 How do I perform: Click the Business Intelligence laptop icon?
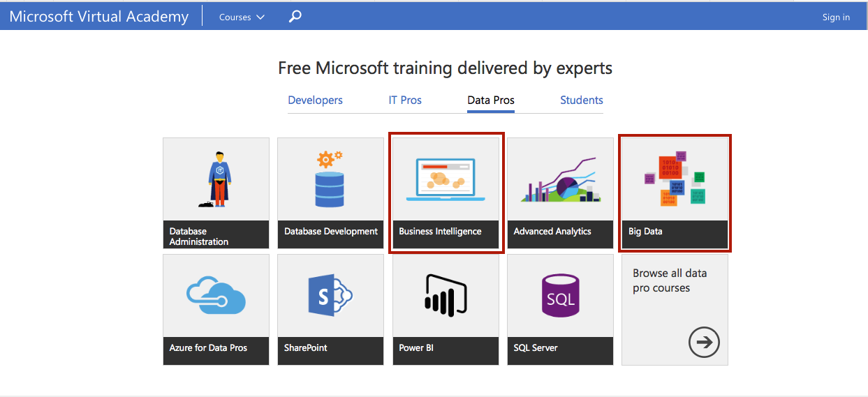point(446,179)
